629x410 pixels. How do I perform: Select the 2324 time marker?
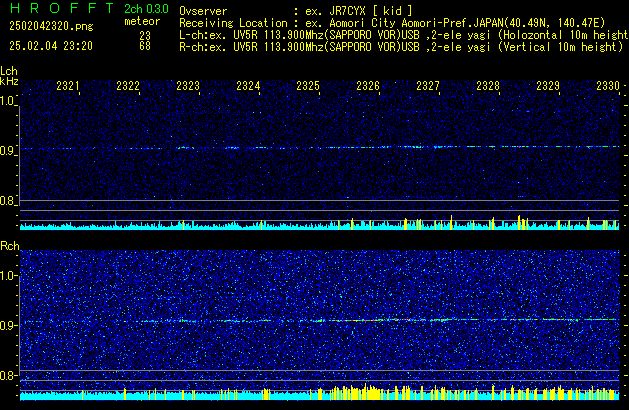[248, 86]
